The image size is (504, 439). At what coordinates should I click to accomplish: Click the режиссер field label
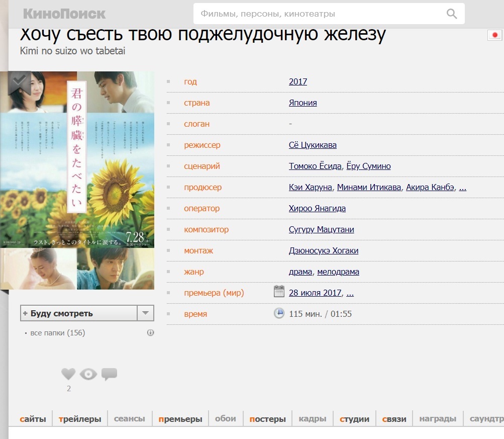pyautogui.click(x=202, y=145)
